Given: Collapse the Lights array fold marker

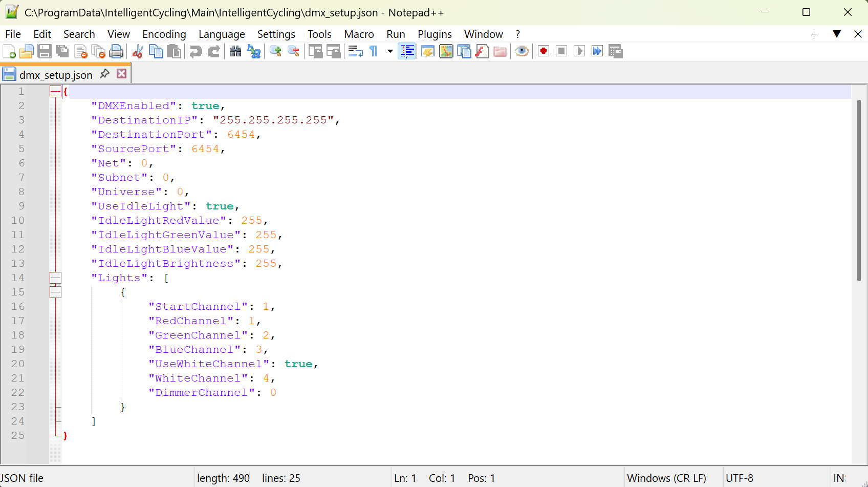Looking at the screenshot, I should point(55,278).
